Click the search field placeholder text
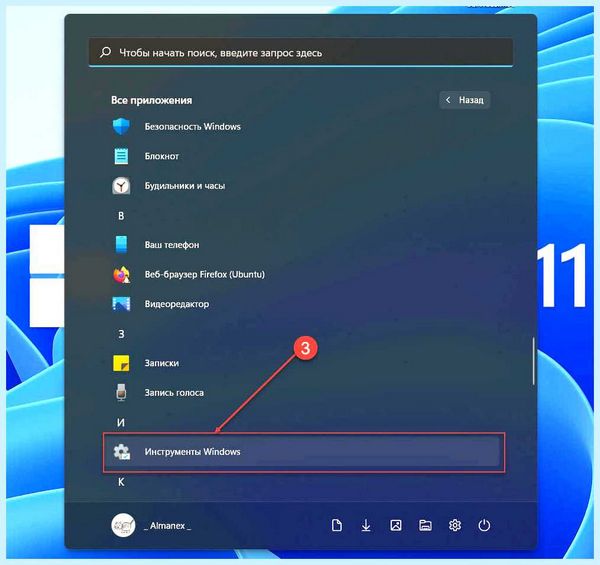600x565 pixels. 220,52
